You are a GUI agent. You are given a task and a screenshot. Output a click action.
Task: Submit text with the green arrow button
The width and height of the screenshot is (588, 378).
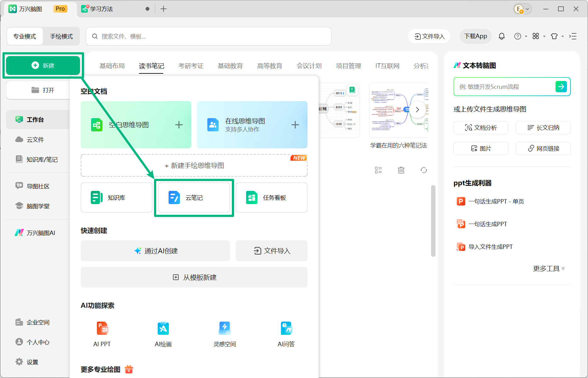(561, 86)
